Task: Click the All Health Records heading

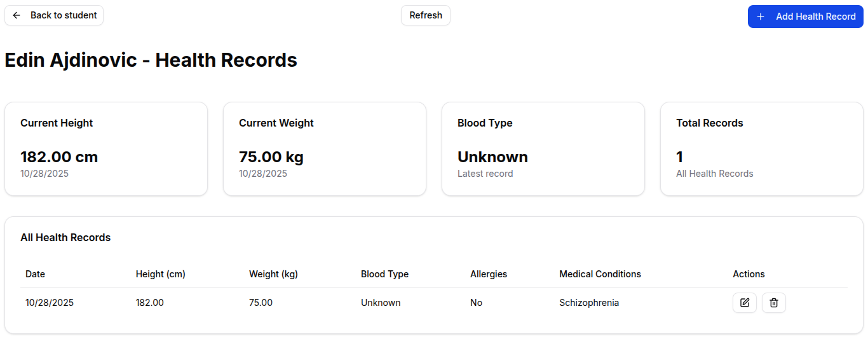Action: (65, 237)
